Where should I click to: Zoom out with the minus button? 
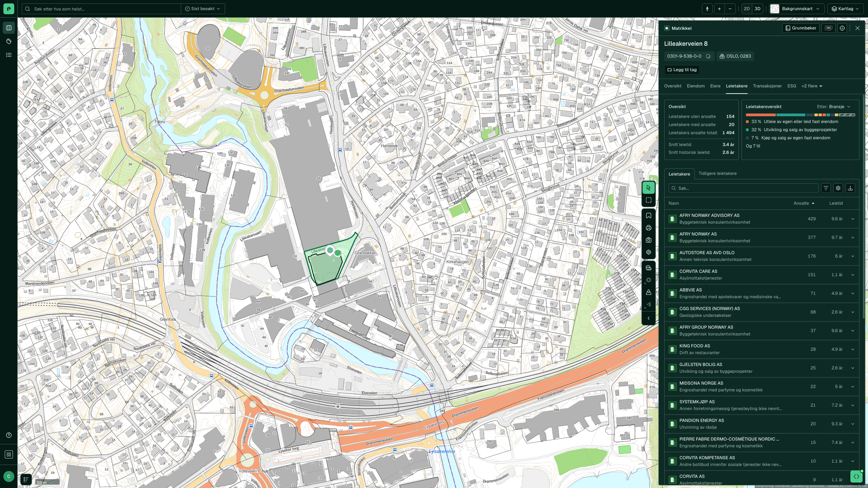point(730,9)
